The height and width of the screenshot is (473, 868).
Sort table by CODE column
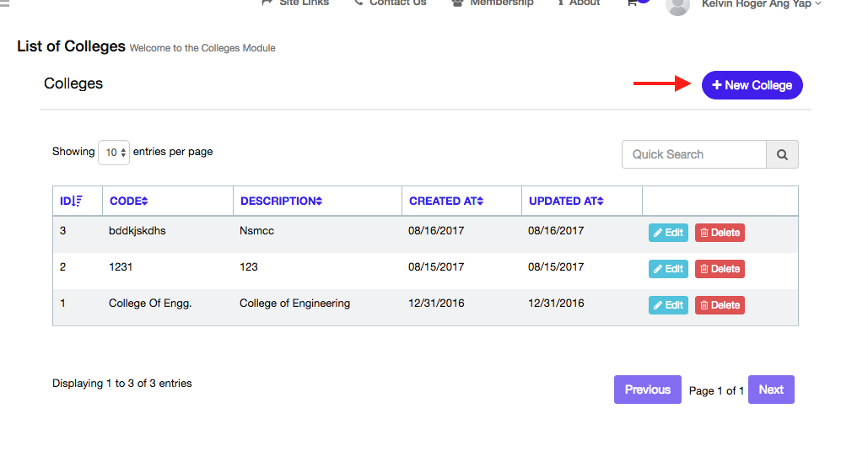tap(128, 201)
